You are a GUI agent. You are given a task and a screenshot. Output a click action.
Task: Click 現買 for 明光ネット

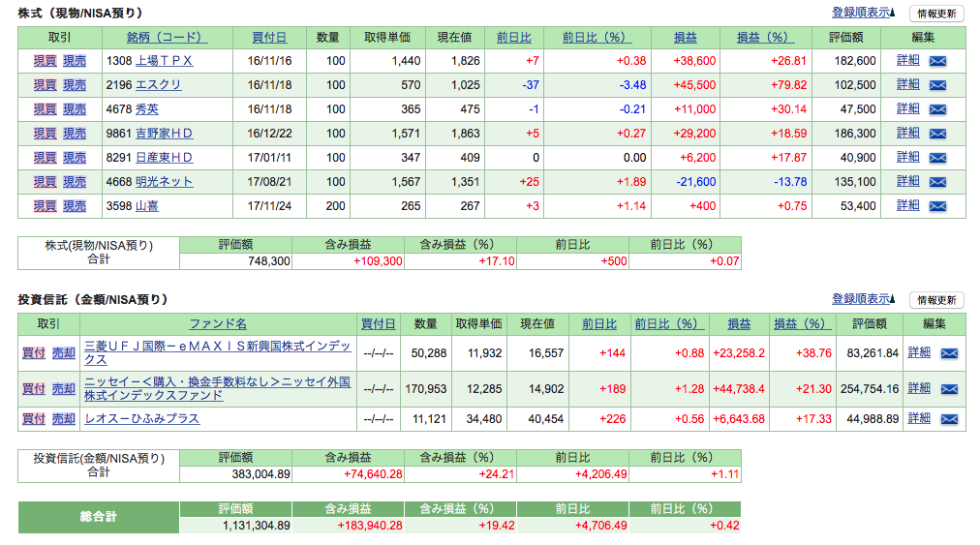[x=45, y=182]
